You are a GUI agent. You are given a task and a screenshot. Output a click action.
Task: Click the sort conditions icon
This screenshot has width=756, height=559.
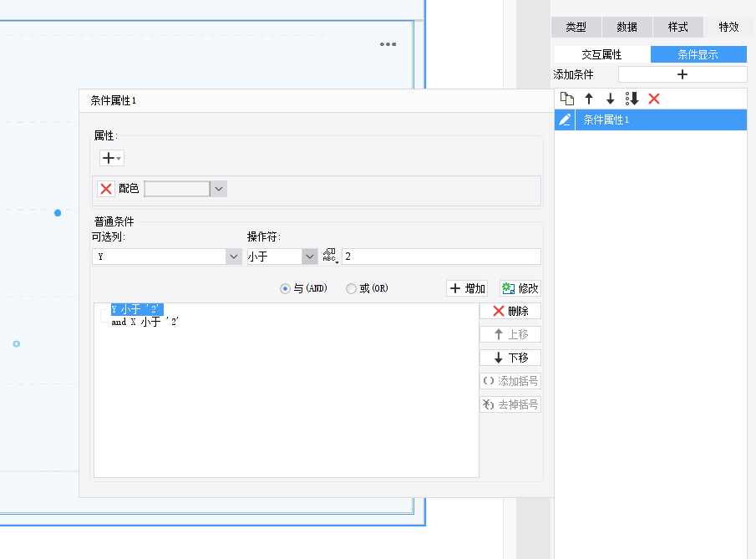click(632, 99)
